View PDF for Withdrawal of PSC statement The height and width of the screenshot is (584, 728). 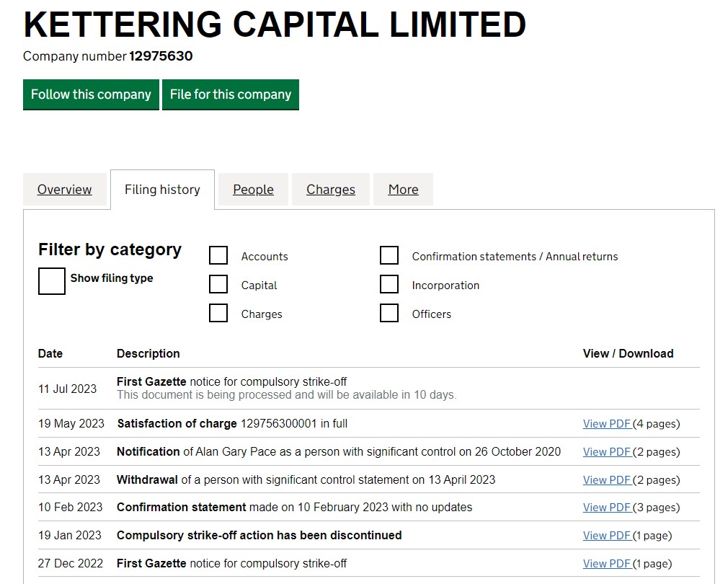pos(606,480)
